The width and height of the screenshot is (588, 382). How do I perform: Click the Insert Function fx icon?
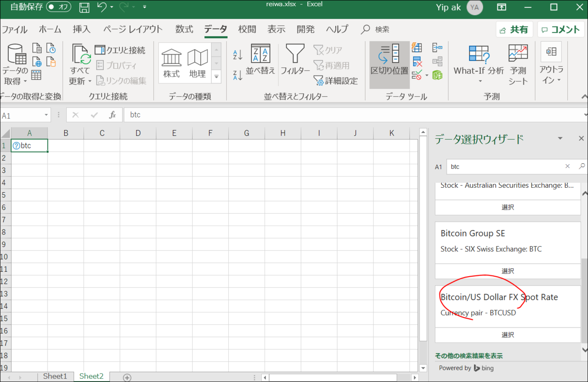112,115
